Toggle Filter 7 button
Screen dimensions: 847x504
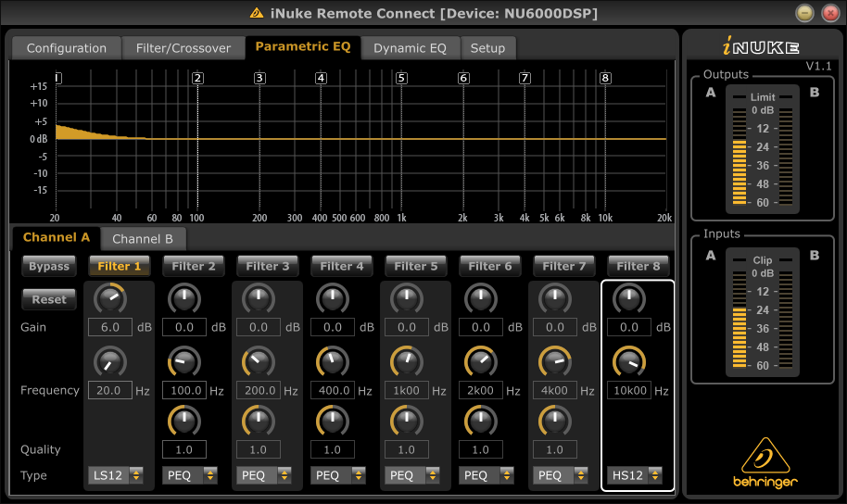coord(564,266)
